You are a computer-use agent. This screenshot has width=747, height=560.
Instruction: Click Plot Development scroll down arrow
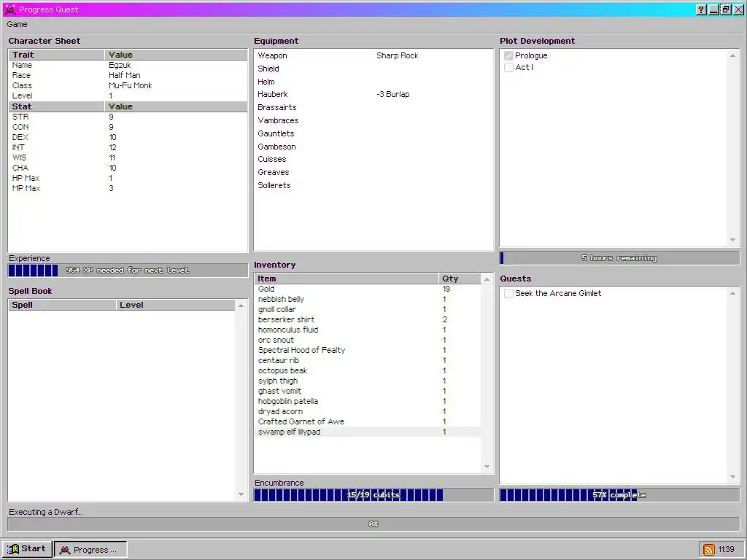point(732,240)
